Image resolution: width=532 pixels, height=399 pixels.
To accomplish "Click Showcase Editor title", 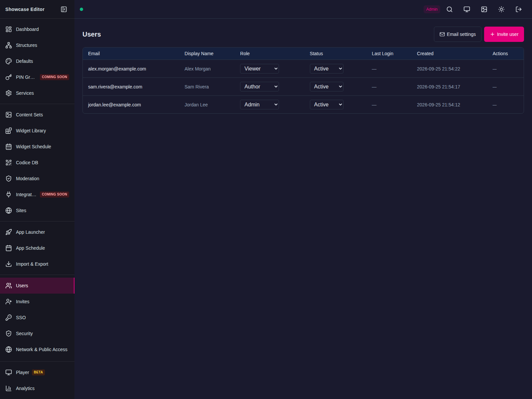I will [25, 9].
